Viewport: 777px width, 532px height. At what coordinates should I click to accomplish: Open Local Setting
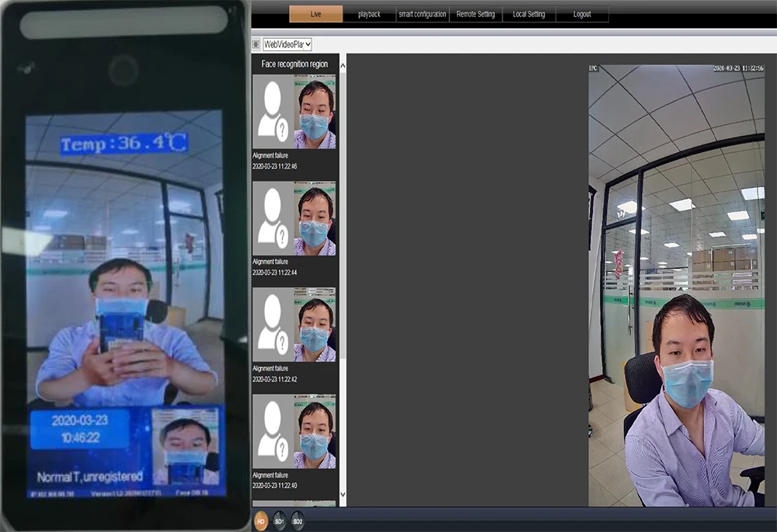[529, 13]
